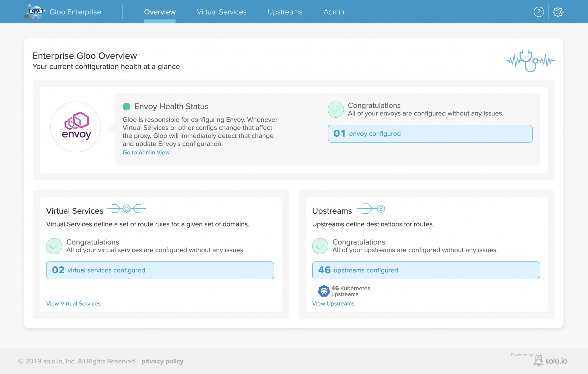Click 'Upstreams define destinations for routes.' text
This screenshot has width=588, height=374.
point(373,224)
